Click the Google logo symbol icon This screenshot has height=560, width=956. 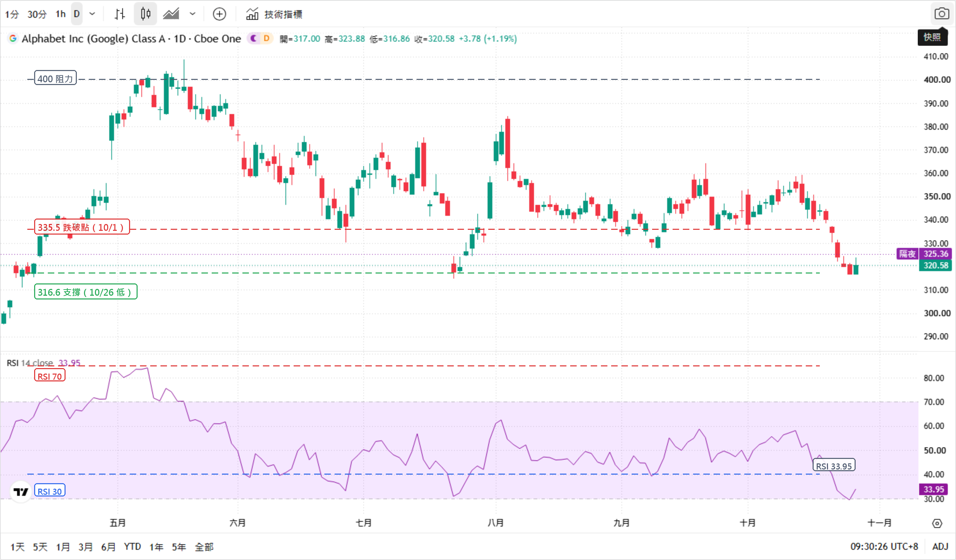point(13,38)
